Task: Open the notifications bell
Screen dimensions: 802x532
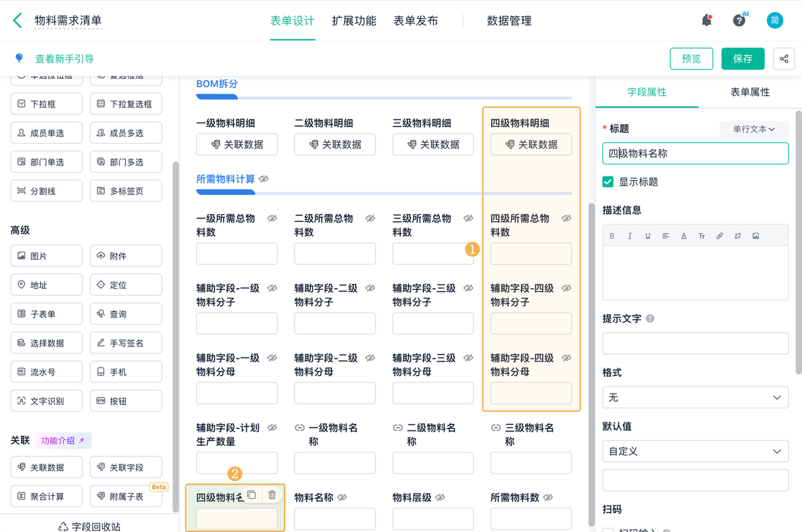Action: pos(706,21)
